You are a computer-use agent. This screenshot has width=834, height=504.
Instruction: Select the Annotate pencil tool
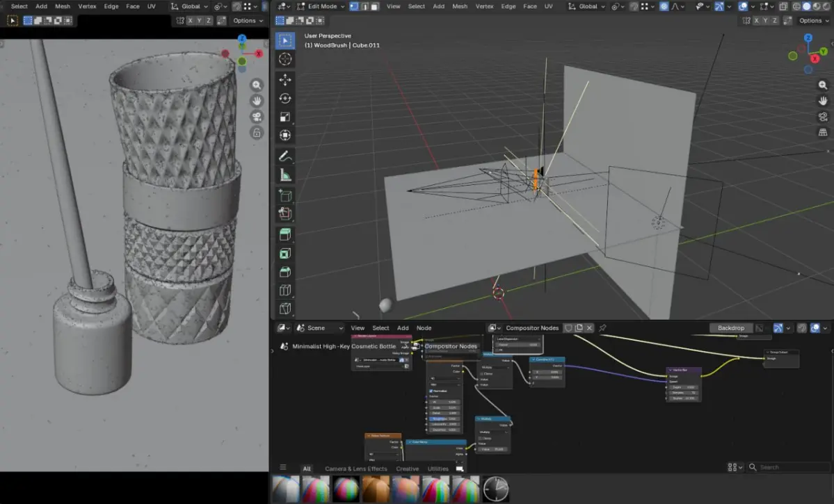(x=285, y=156)
